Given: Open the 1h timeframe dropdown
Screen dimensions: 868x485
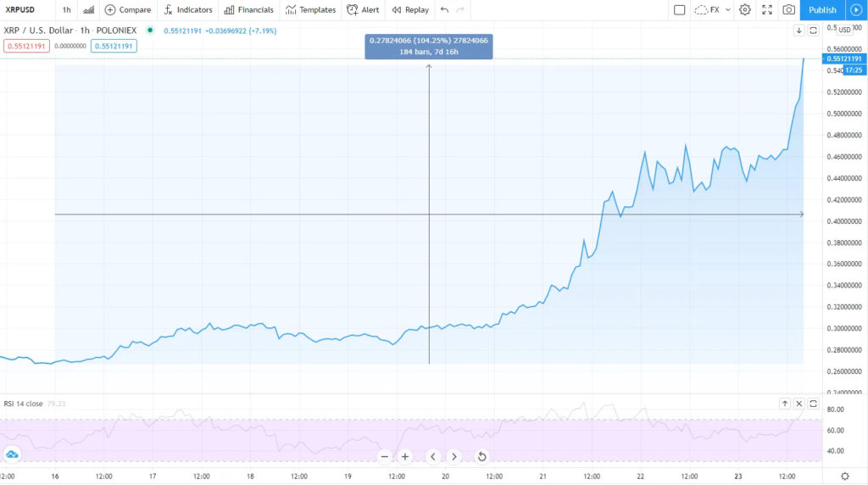Looking at the screenshot, I should pos(66,10).
